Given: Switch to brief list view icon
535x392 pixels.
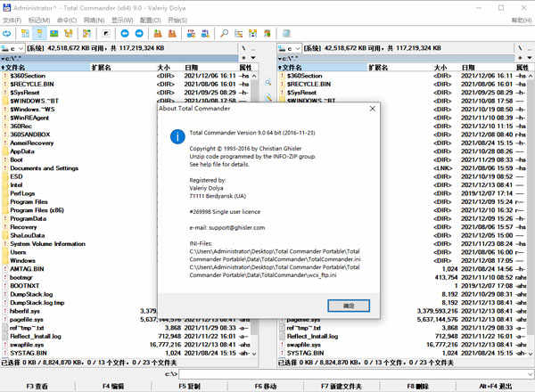Looking at the screenshot, I should coord(25,33).
